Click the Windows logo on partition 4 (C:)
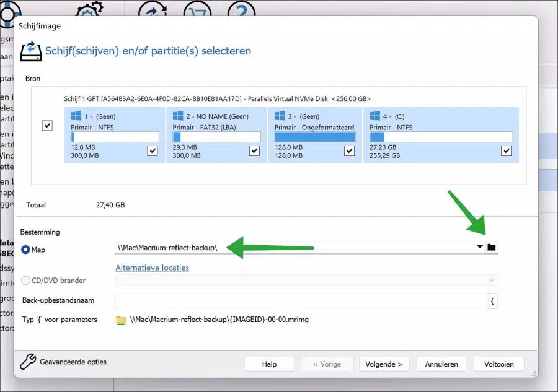 tap(375, 116)
